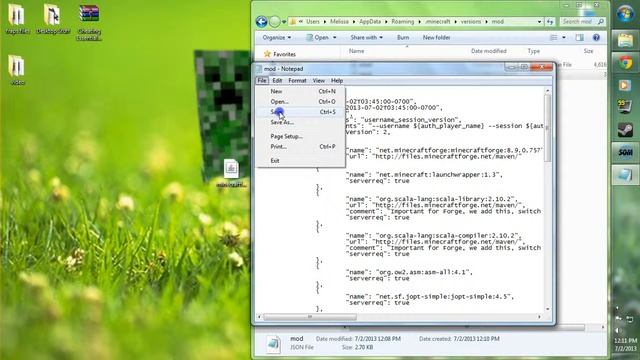
Task: Open Share with dropdown in Explorer
Action: (x=367, y=38)
